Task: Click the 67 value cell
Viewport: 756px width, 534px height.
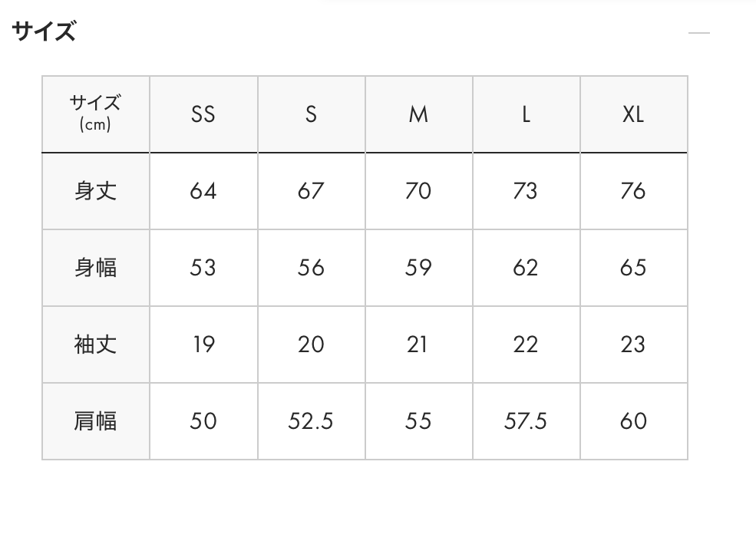Action: tap(311, 191)
